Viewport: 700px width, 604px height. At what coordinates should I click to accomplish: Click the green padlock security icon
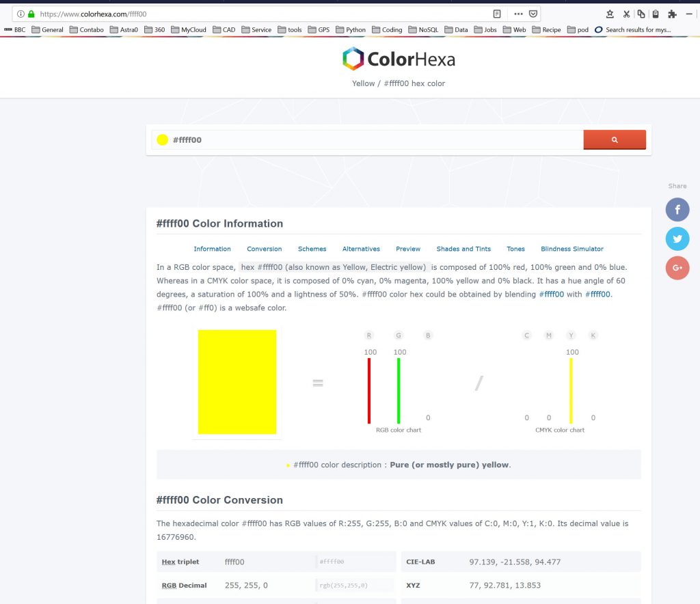(31, 14)
